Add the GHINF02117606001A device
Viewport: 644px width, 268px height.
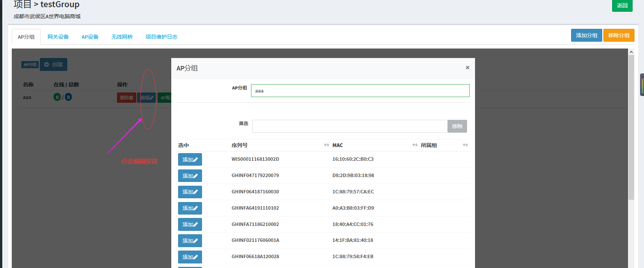coord(190,241)
